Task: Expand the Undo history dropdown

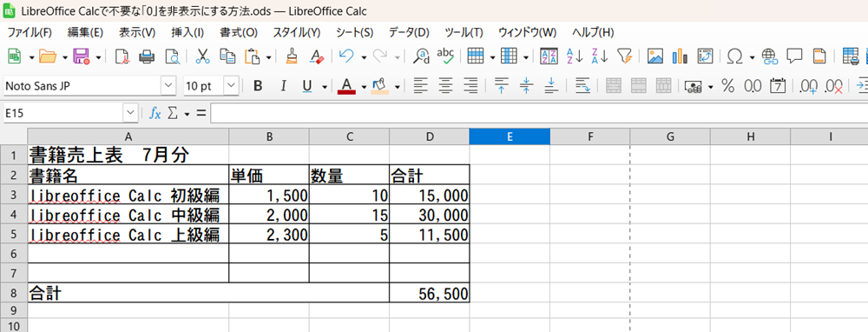Action: click(x=364, y=56)
